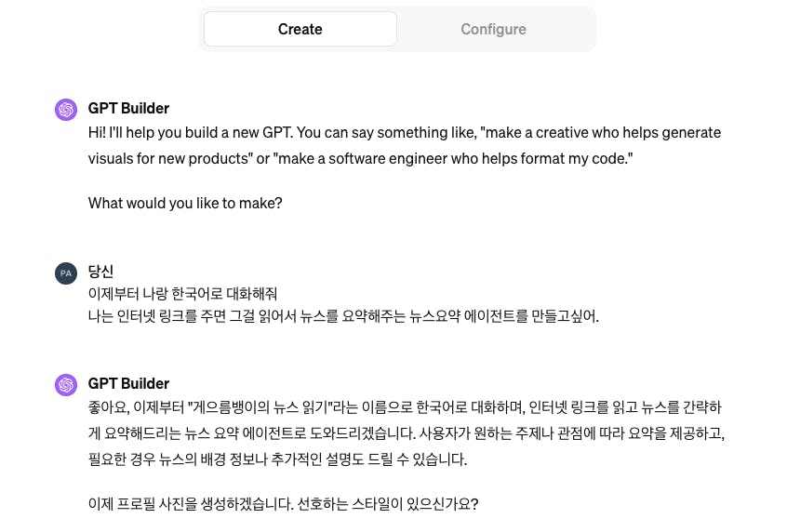Click the user line "이제부터 나랑 한국어로 대화해줘"
The width and height of the screenshot is (787, 532).
pyautogui.click(x=182, y=294)
